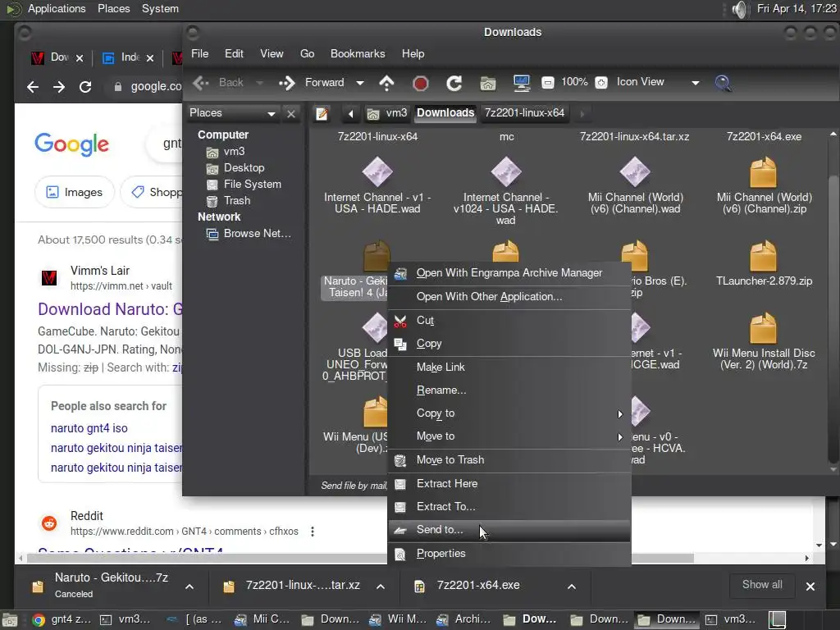Choose Open With Other Application
Screen dimensions: 840x630
(x=509, y=297)
